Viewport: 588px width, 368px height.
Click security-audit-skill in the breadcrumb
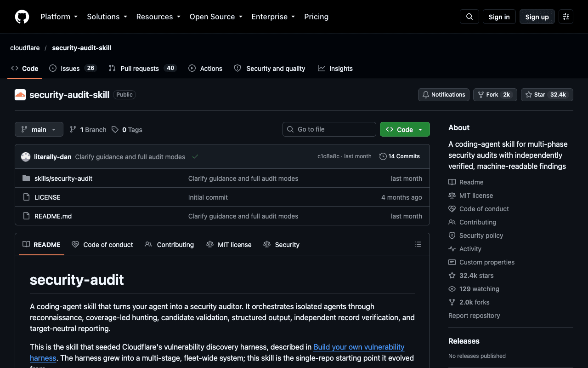81,48
